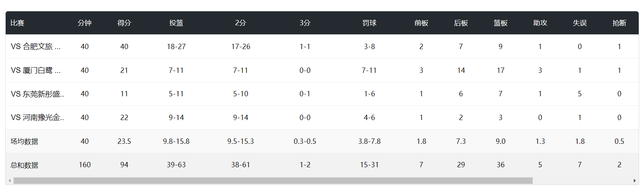This screenshot has width=644, height=191.
Task: Click the 场均数据 row label
Action: (25, 142)
